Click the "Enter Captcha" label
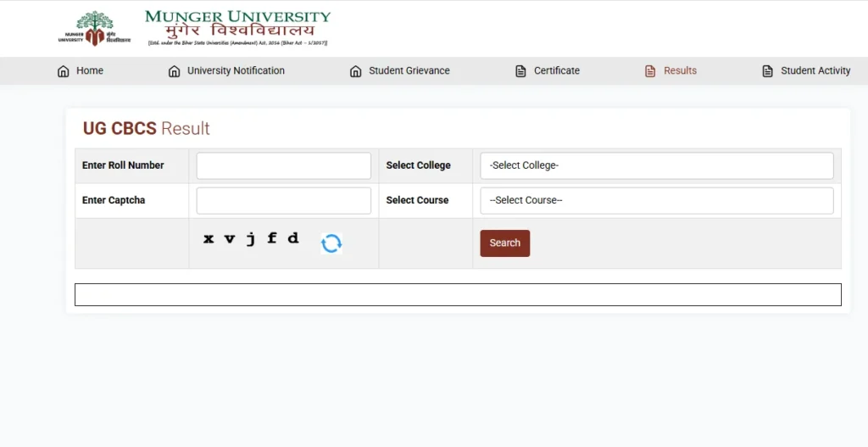The width and height of the screenshot is (868, 447). 114,200
